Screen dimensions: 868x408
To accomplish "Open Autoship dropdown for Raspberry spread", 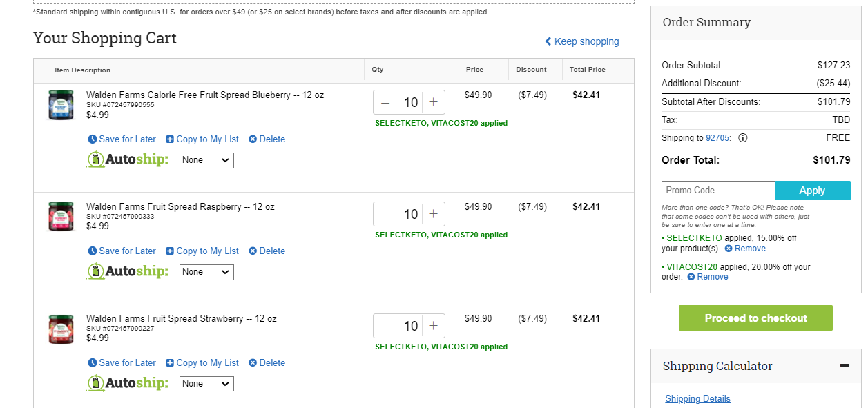I will (x=206, y=272).
